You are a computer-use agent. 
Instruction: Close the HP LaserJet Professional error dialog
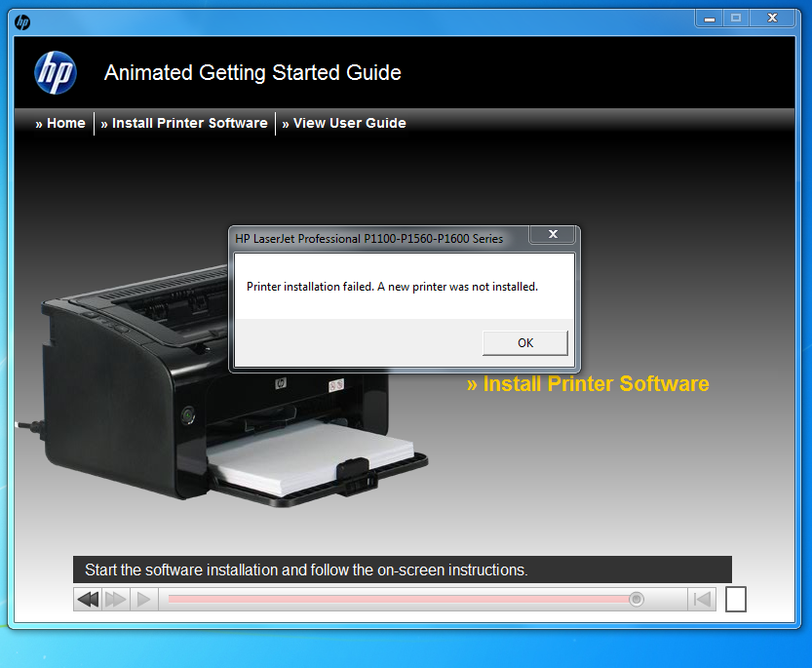tap(553, 234)
